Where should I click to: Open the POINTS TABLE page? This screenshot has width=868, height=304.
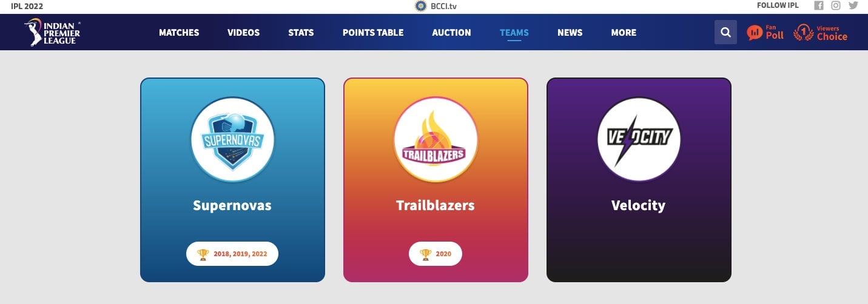click(373, 33)
